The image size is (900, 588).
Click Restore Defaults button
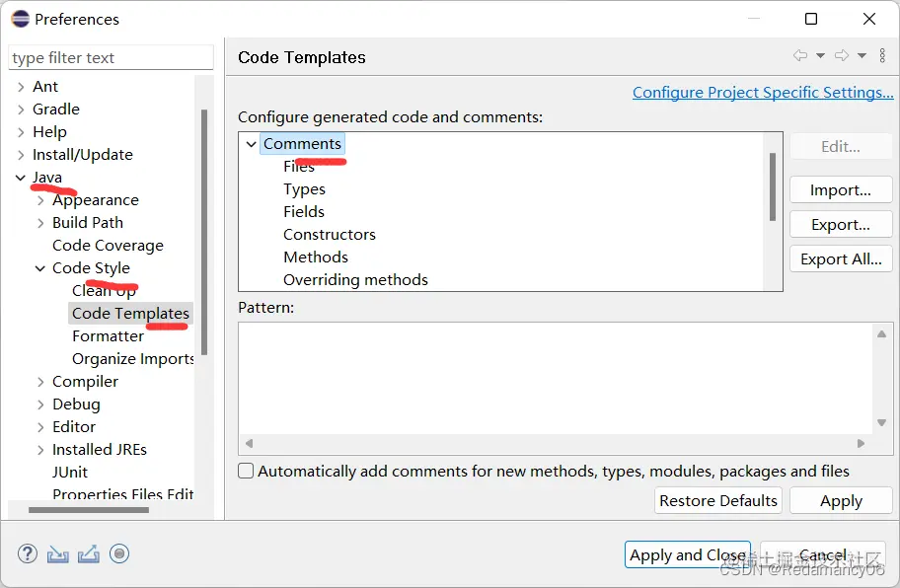click(x=718, y=501)
